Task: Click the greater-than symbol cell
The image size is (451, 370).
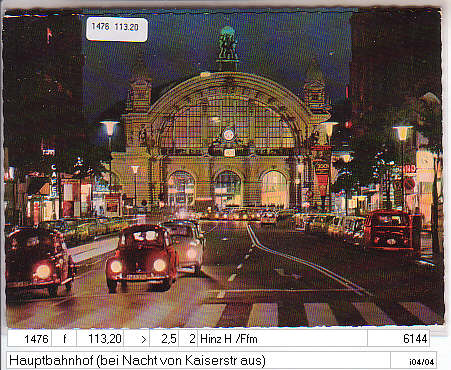Action: (x=137, y=339)
